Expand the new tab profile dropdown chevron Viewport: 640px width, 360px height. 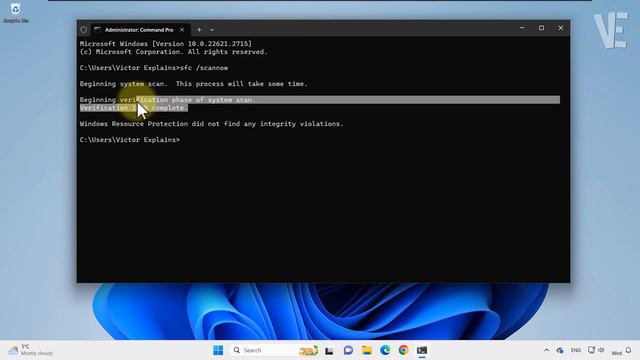tap(212, 29)
